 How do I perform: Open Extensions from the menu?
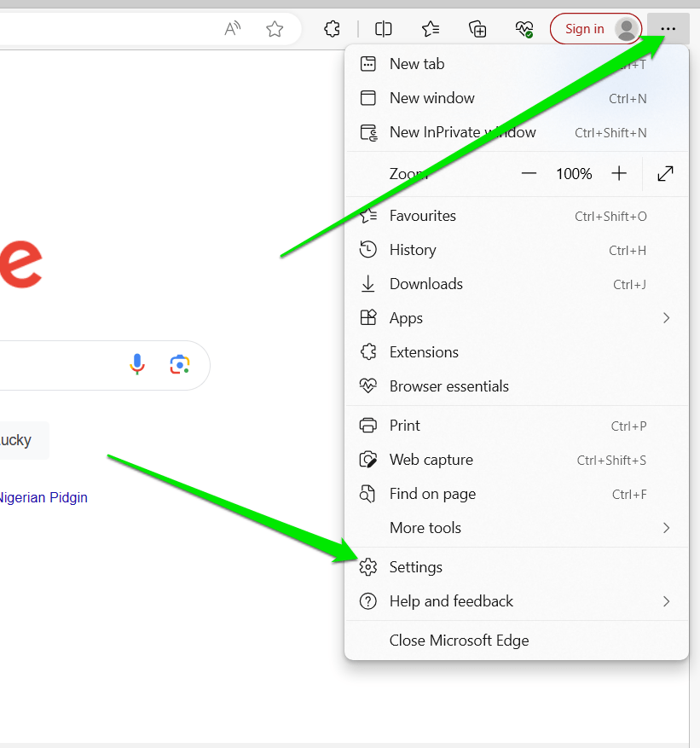coord(517,352)
